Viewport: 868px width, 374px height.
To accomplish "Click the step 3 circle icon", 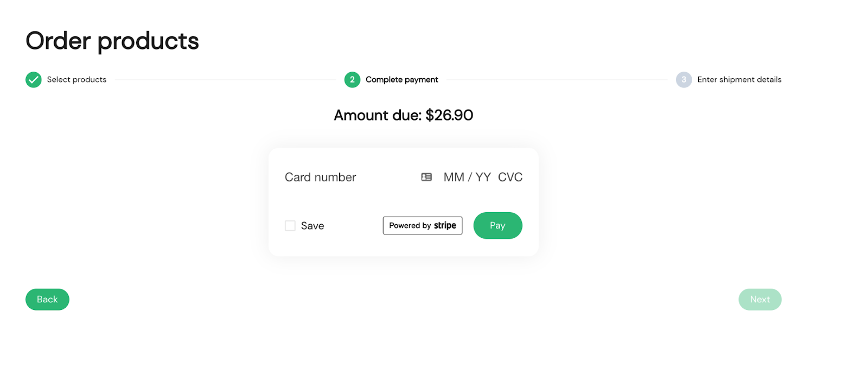I will (x=684, y=80).
